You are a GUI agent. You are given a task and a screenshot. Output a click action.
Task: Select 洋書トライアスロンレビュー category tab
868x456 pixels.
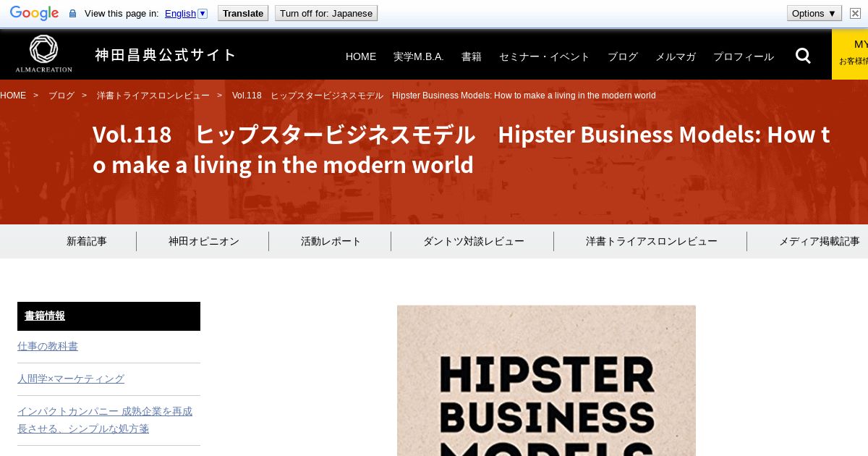[652, 241]
